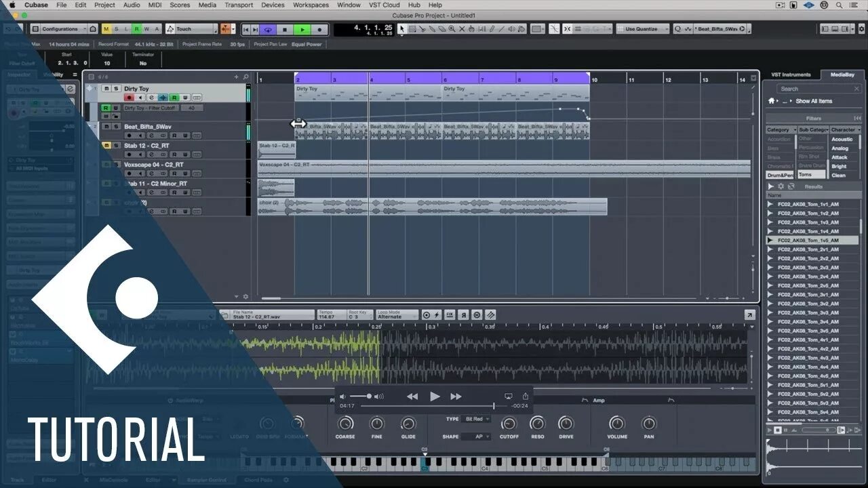Select the Color paint bucket tool
This screenshot has height=488, width=868.
[521, 29]
